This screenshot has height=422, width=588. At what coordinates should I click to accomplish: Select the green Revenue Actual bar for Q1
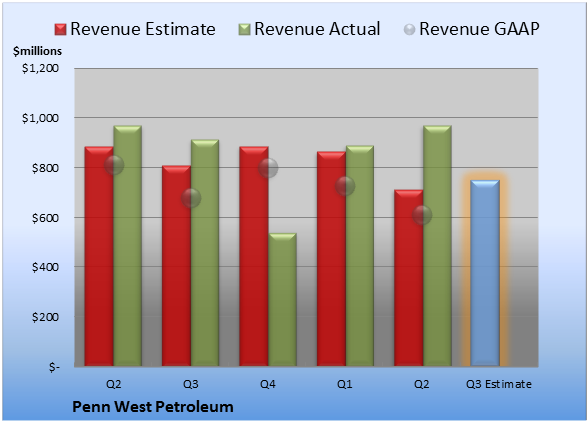click(360, 256)
